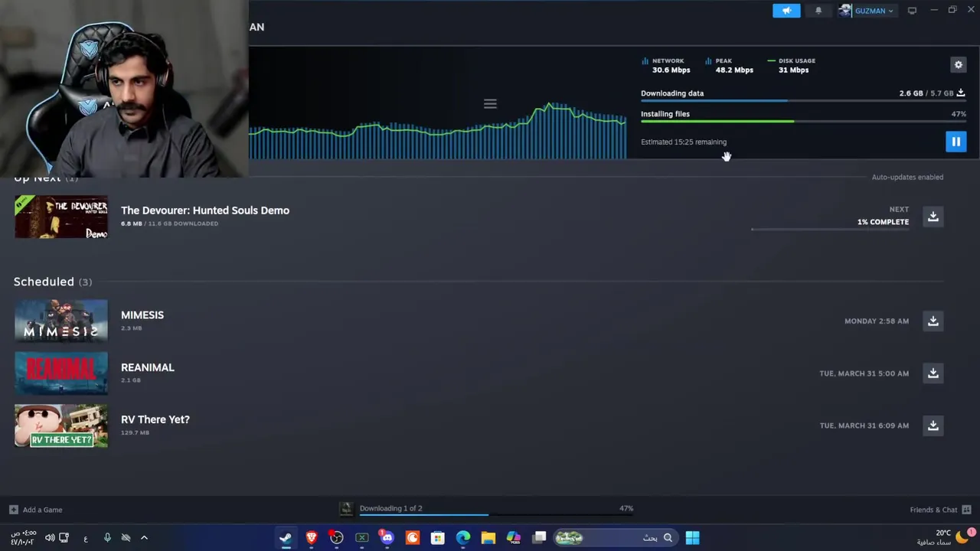Click the Auto-updates enabled label
The image size is (980, 551).
click(x=907, y=177)
